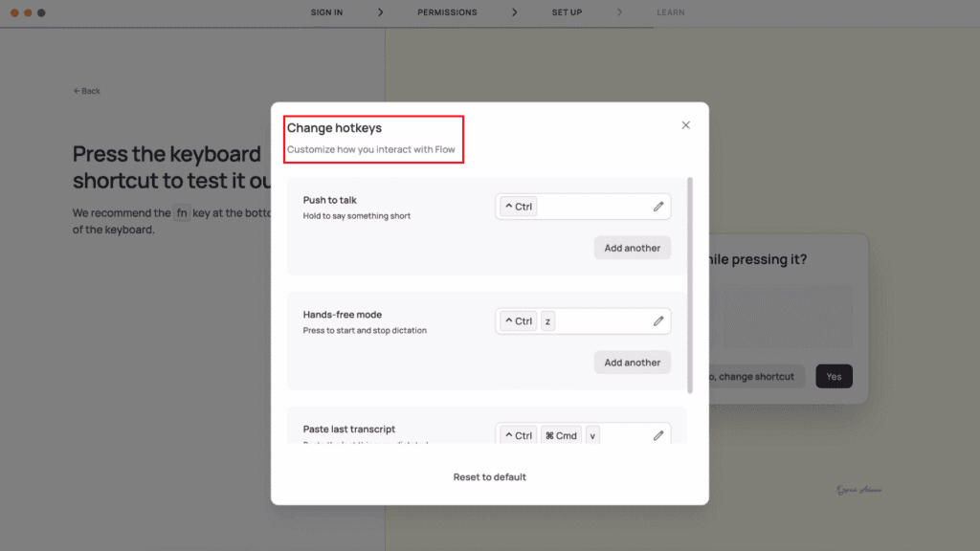
Task: Click the Change hotkeys heading
Action: click(x=334, y=128)
